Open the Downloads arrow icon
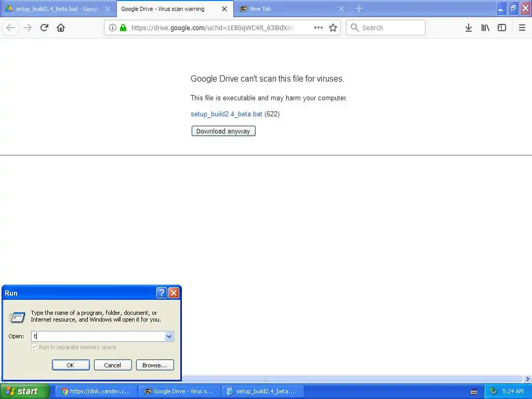 (x=469, y=28)
